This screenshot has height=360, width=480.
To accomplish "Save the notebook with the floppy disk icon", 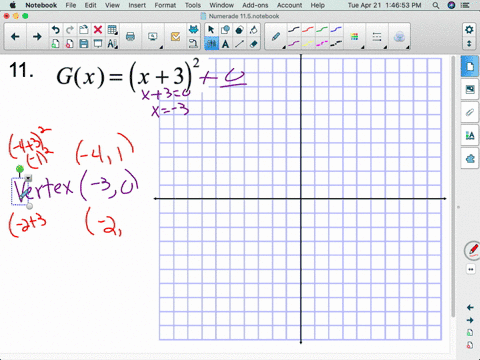I will pyautogui.click(x=84, y=44).
